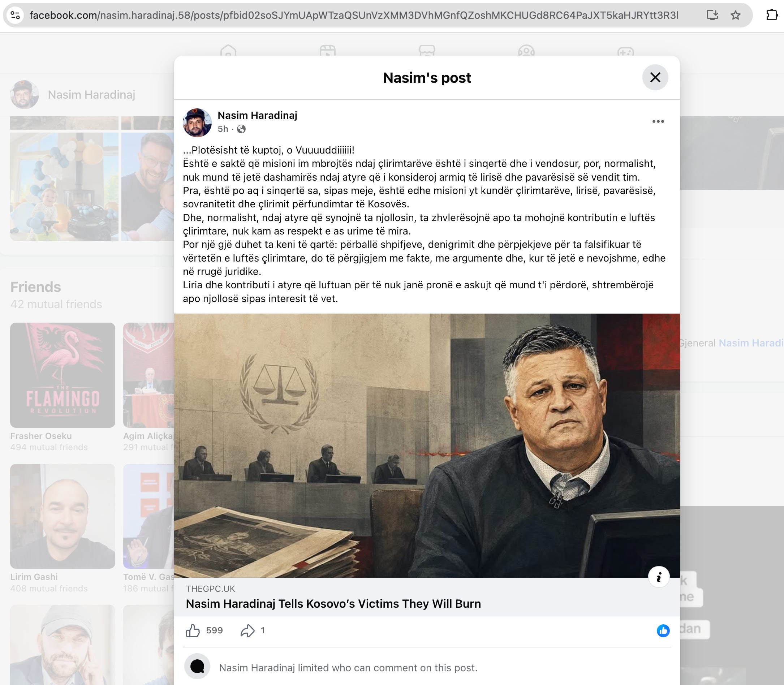Bookmark this page with the star icon
The height and width of the screenshot is (685, 784).
click(x=736, y=15)
